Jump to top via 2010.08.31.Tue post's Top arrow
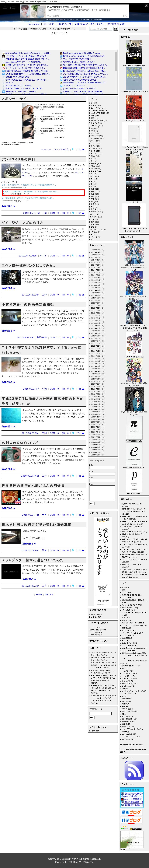The height and width of the screenshot is (868, 149). (x=81, y=213)
